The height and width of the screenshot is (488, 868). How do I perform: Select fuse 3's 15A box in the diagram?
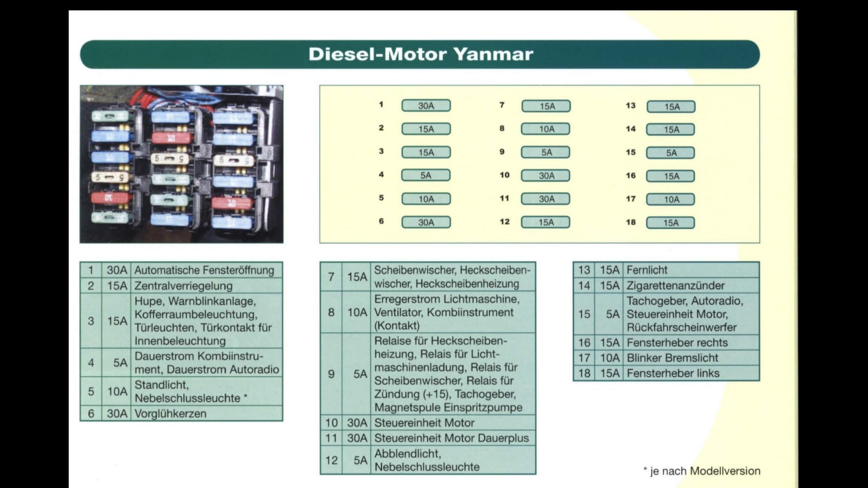click(x=426, y=153)
